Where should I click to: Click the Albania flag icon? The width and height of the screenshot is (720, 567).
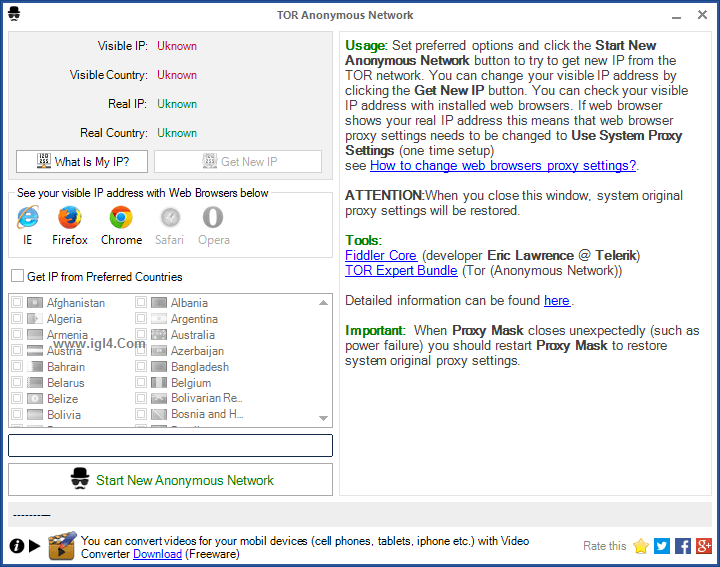tap(159, 303)
